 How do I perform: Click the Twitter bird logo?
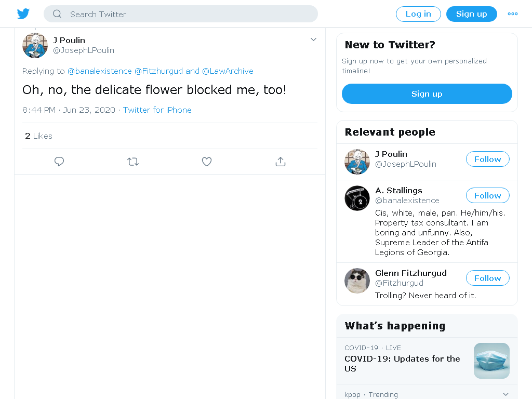[23, 14]
